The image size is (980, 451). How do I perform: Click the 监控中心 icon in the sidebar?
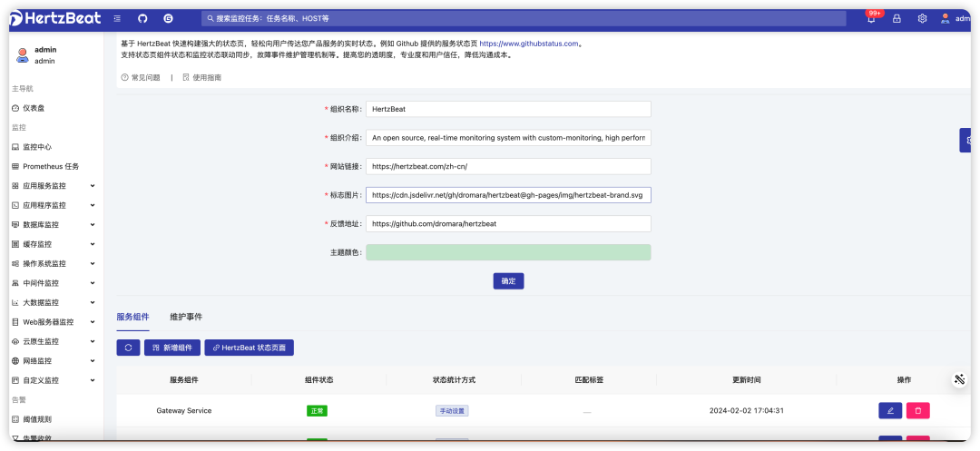(x=15, y=147)
